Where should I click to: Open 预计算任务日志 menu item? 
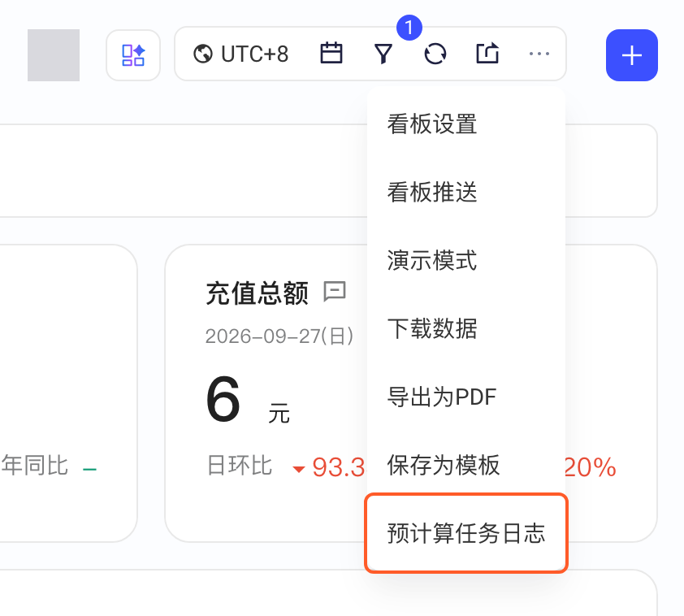point(466,533)
